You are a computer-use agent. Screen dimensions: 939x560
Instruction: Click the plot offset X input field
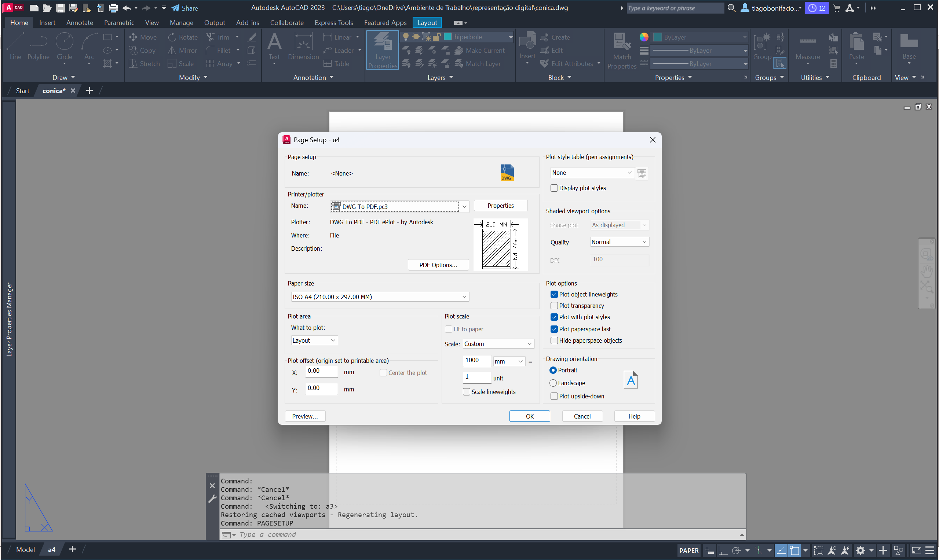pos(321,371)
